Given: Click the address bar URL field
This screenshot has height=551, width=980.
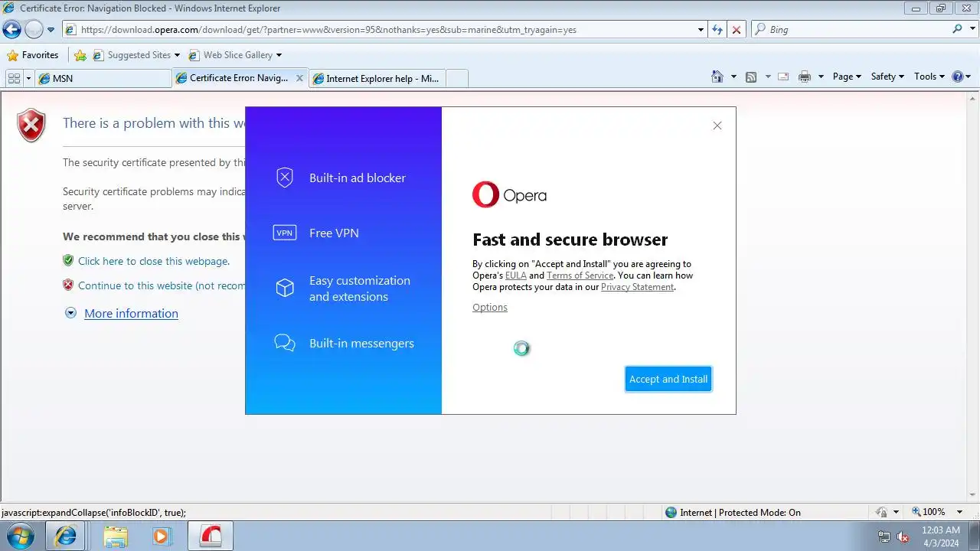Looking at the screenshot, I should click(x=379, y=30).
